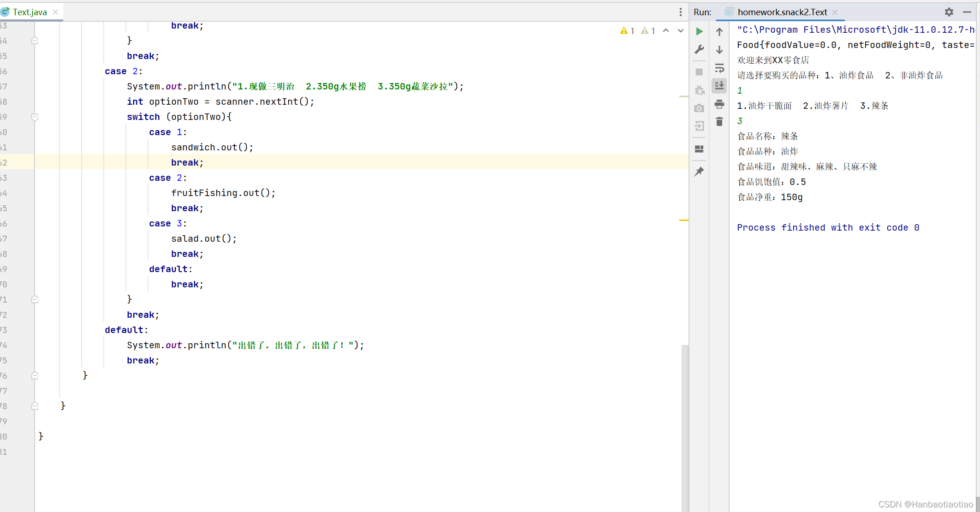Open editor tabs kebab menu
980x512 pixels.
pyautogui.click(x=680, y=12)
